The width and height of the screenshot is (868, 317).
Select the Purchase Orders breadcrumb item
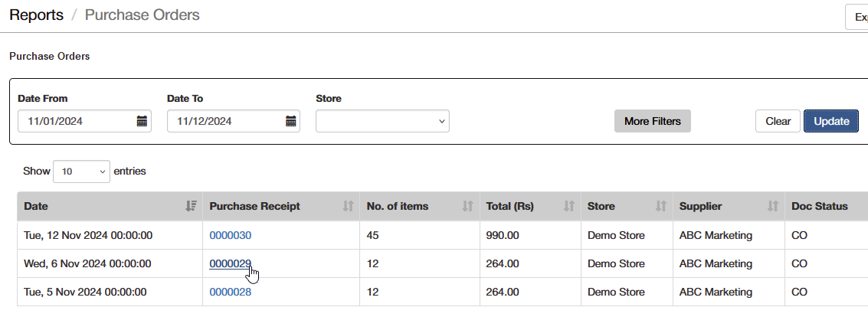(142, 15)
